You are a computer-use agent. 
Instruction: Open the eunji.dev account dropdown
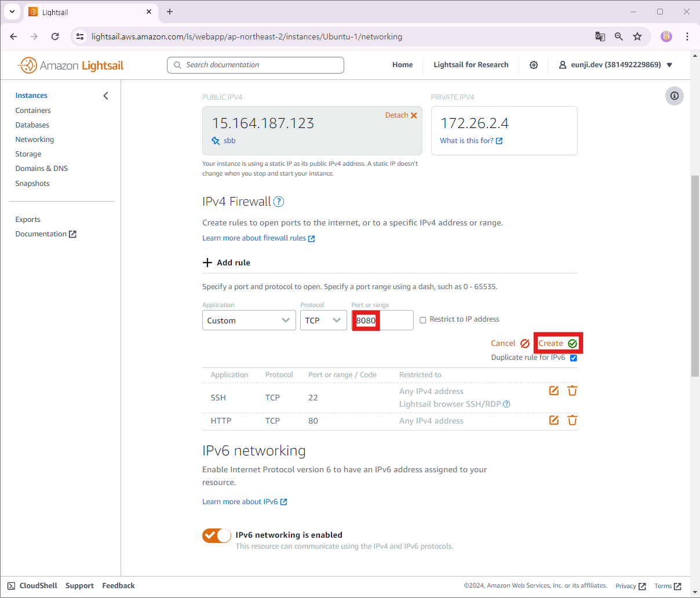615,65
